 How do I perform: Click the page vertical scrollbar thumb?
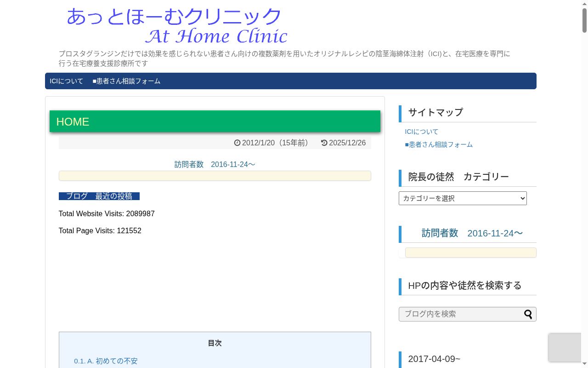pos(585,20)
